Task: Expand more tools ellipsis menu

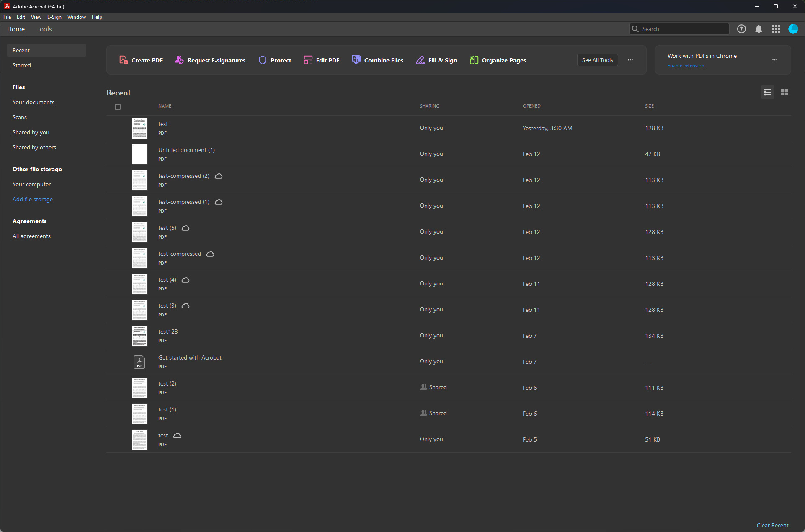Action: (x=630, y=60)
